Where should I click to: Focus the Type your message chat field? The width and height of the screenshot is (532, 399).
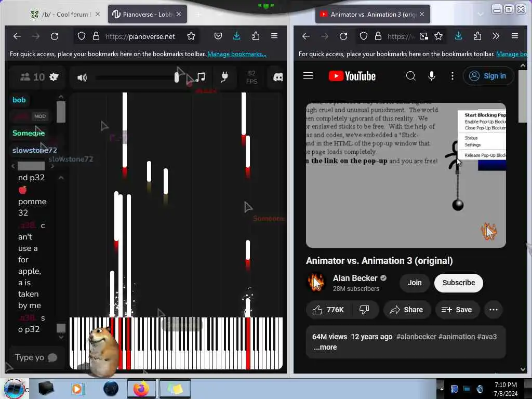tap(30, 357)
